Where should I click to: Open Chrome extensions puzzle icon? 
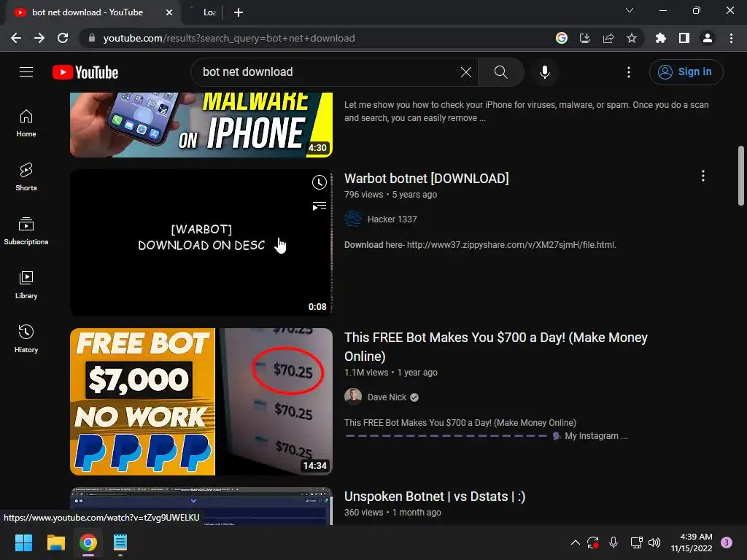[x=661, y=38]
